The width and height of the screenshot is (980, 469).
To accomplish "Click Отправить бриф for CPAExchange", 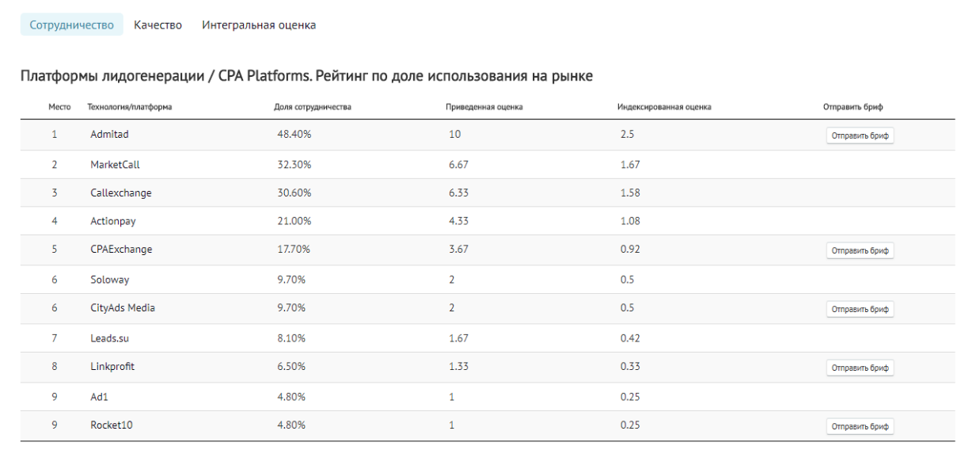I will (860, 250).
